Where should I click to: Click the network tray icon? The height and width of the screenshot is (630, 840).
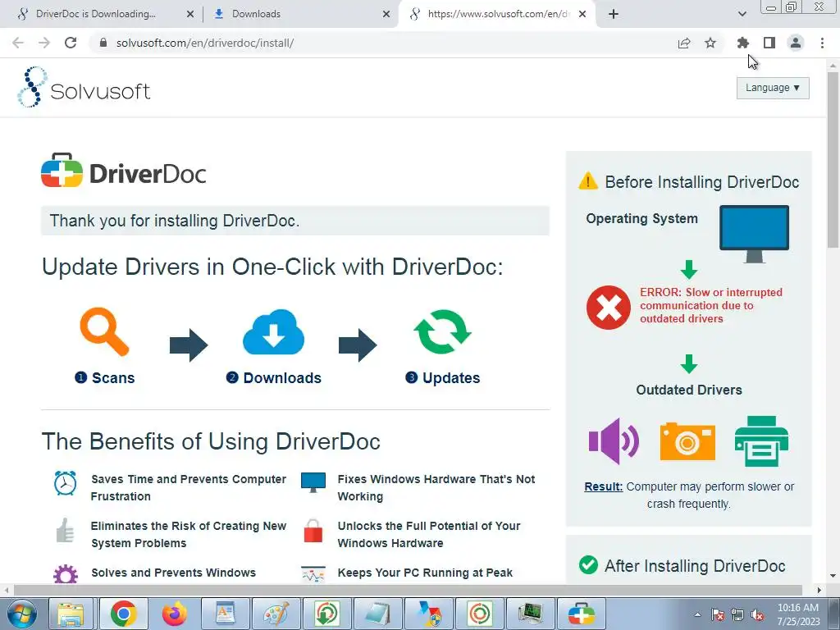pos(737,614)
